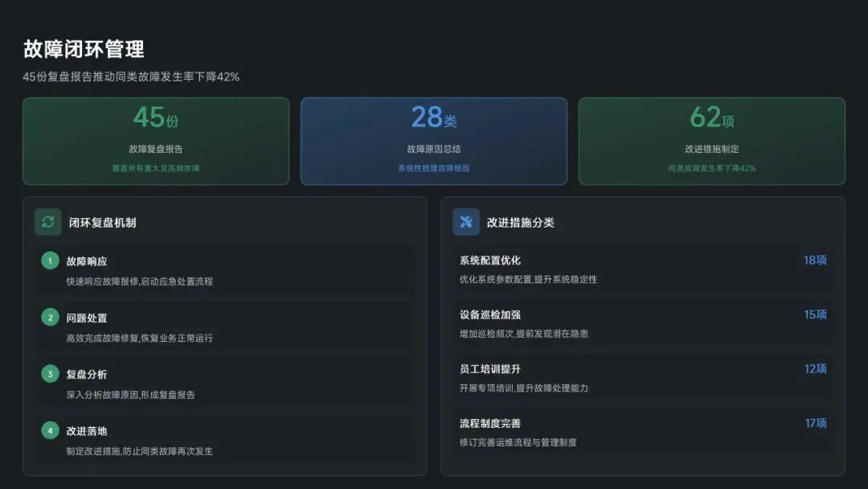Click the 员工培训提升 row
868x489 pixels.
[643, 378]
